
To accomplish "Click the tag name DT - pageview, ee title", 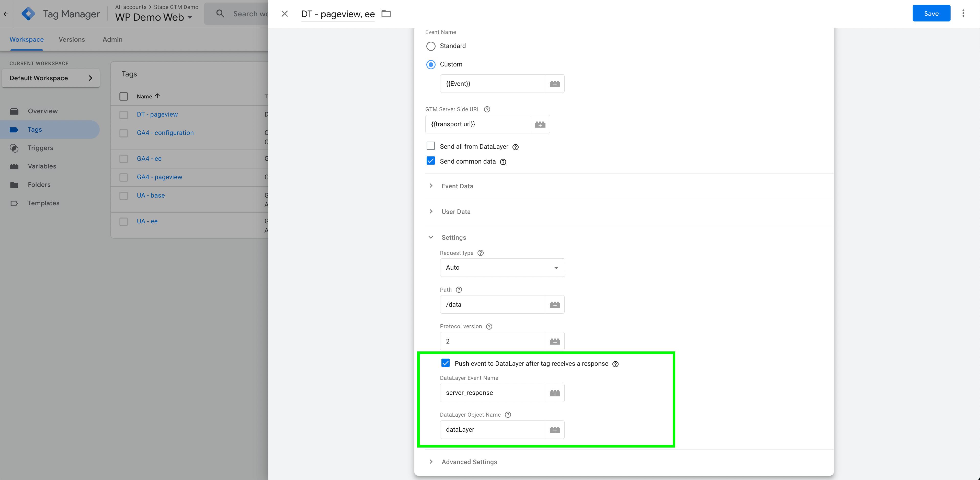I will point(338,14).
